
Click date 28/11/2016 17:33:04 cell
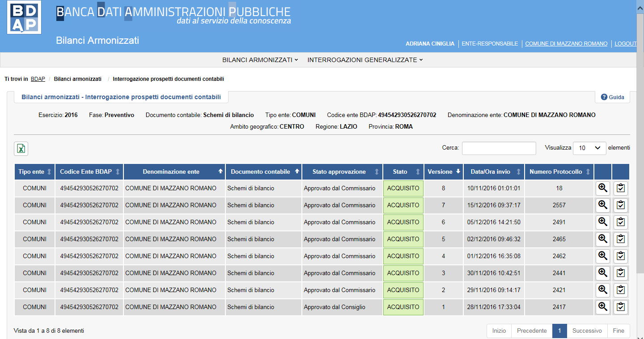coord(494,307)
